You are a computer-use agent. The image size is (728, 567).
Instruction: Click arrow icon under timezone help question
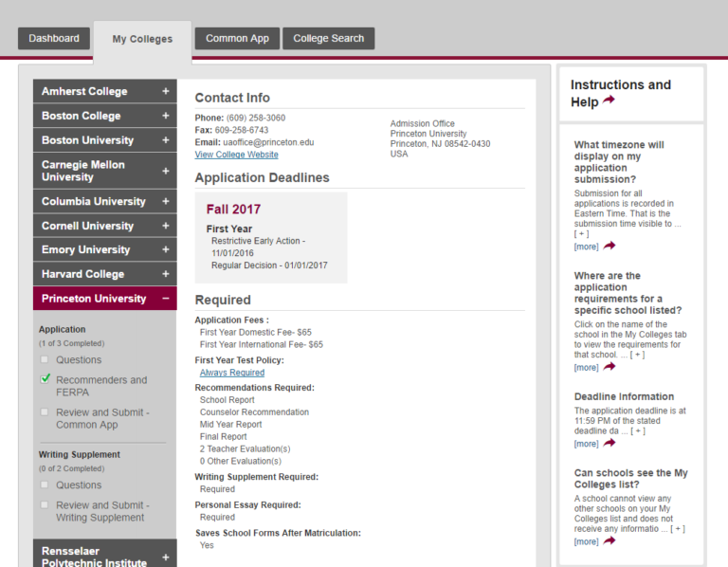point(609,246)
